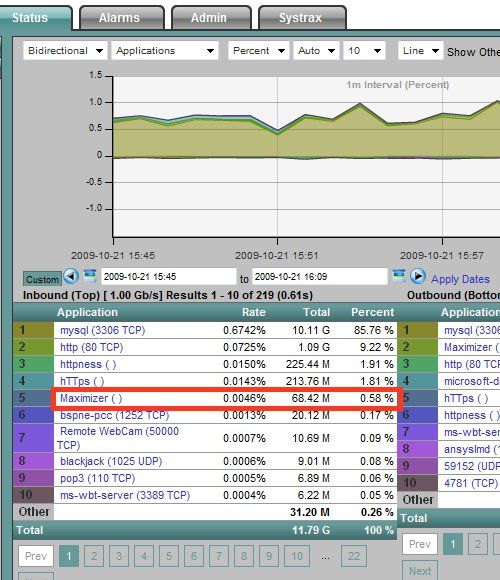Open the Admin tab
The image size is (500, 580).
[x=211, y=18]
